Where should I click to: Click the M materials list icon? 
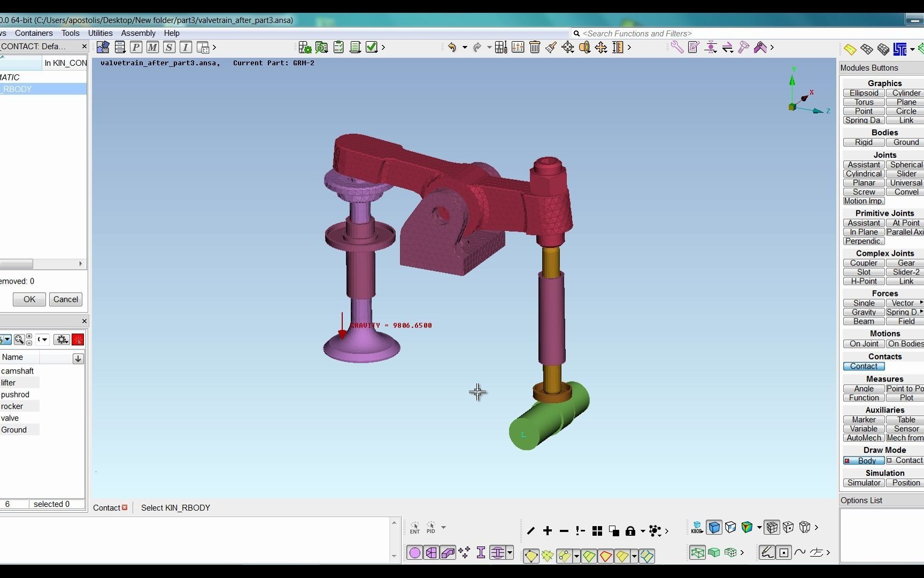tap(152, 47)
